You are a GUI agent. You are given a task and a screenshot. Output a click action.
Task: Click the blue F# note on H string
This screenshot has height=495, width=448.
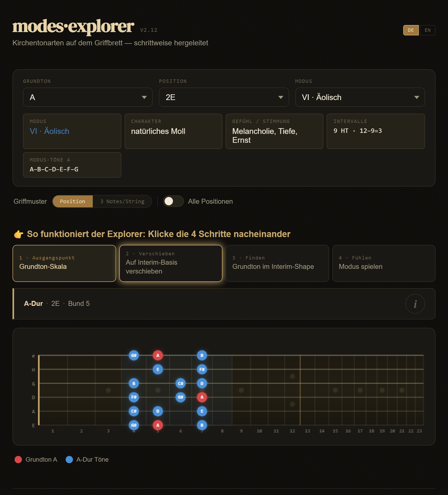[202, 369]
